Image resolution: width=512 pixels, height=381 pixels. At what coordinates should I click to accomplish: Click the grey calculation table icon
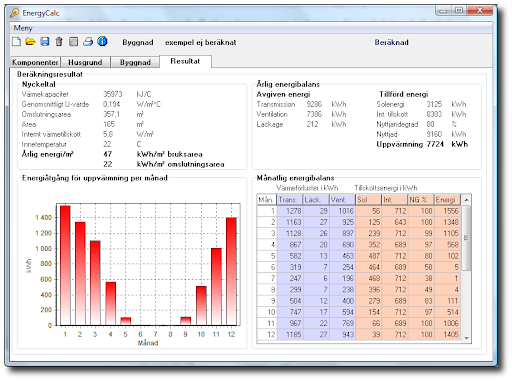pos(73,42)
